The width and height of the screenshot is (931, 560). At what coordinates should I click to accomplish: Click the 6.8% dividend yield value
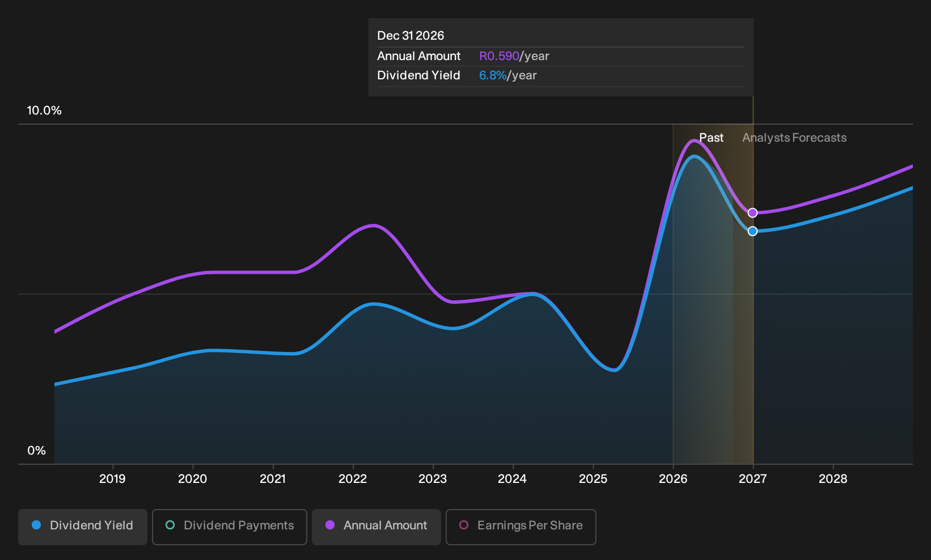click(493, 75)
